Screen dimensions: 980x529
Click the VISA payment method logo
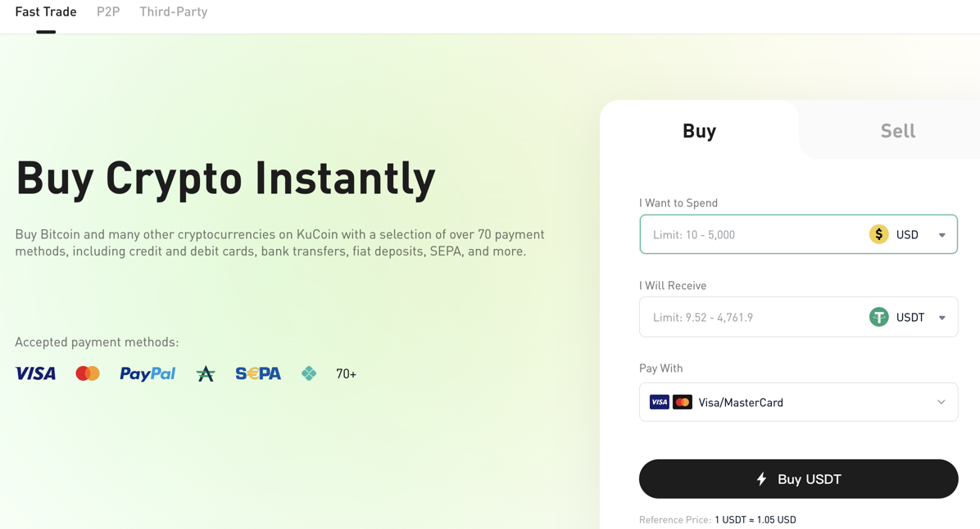pos(35,373)
